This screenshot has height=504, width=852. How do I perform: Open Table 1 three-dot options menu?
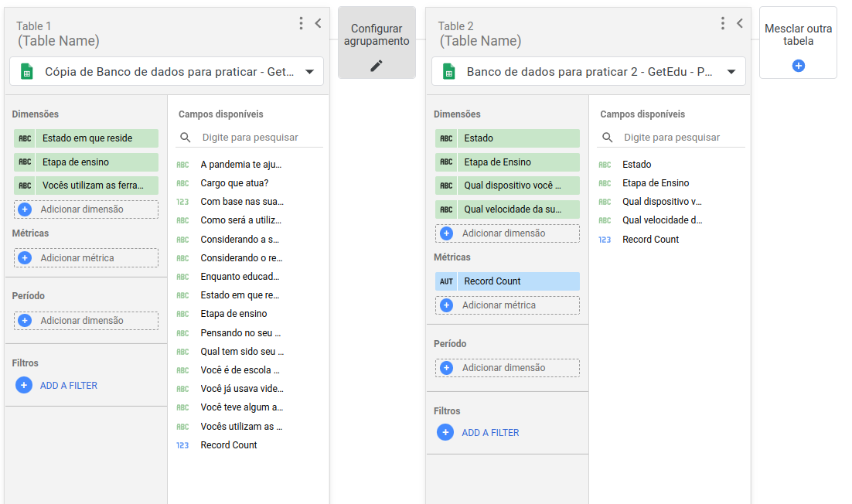click(x=301, y=23)
